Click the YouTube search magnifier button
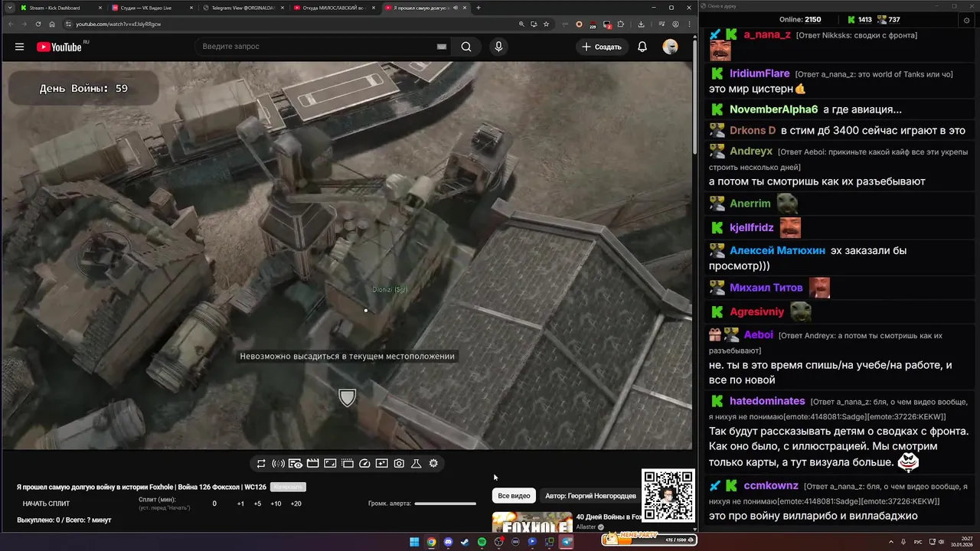The width and height of the screenshot is (980, 551). (466, 47)
